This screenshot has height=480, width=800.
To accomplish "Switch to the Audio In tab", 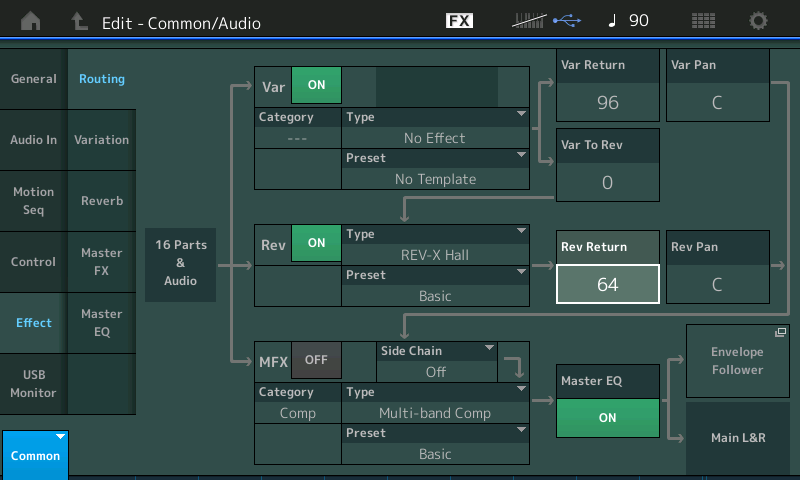I will (34, 140).
